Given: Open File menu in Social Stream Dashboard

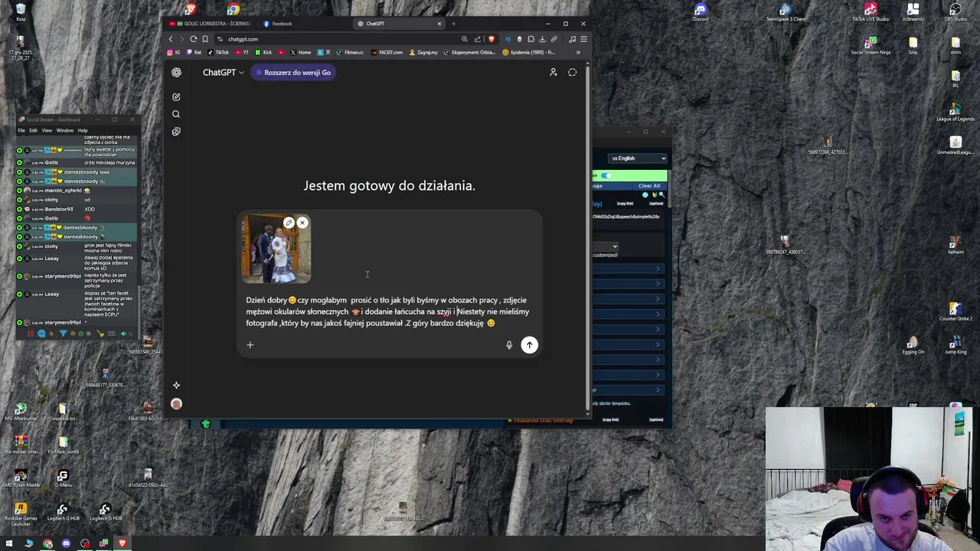Looking at the screenshot, I should coord(21,130).
